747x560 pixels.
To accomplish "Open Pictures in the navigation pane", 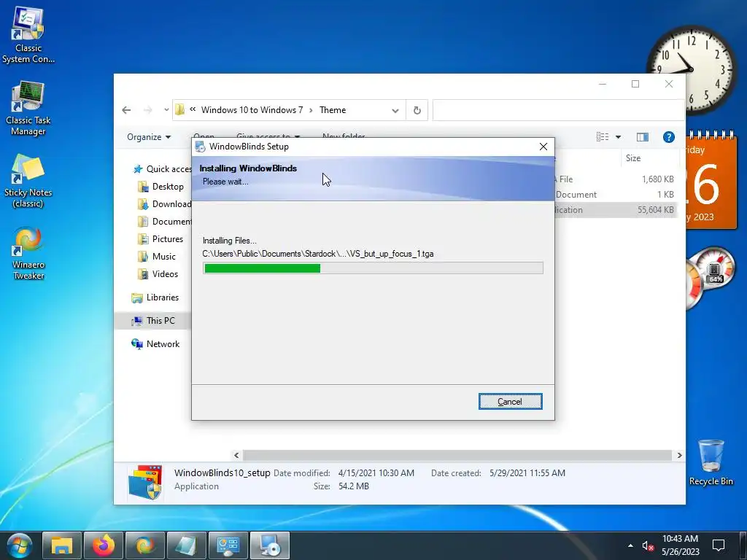I will [160, 239].
